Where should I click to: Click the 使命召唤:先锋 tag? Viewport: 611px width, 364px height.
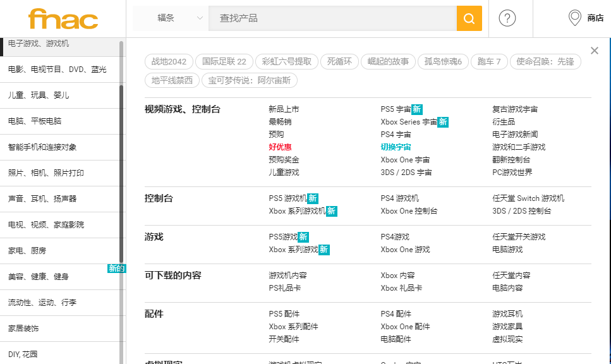pyautogui.click(x=545, y=61)
